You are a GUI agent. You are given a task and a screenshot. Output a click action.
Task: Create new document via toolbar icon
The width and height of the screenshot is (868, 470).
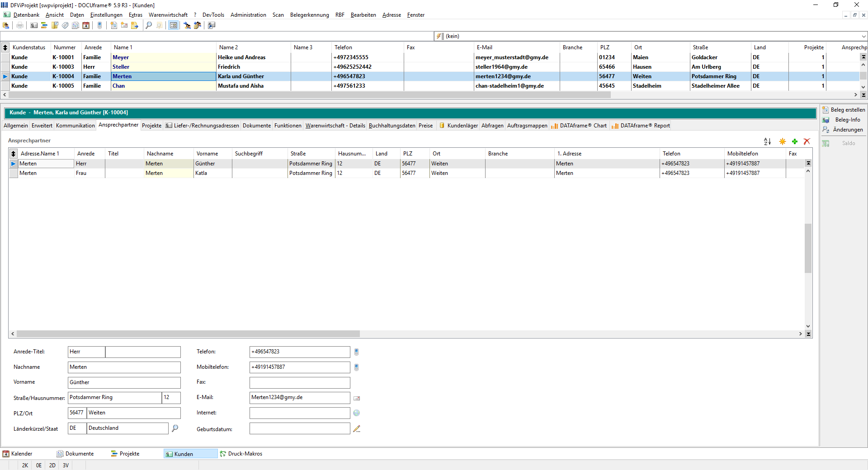tap(114, 25)
